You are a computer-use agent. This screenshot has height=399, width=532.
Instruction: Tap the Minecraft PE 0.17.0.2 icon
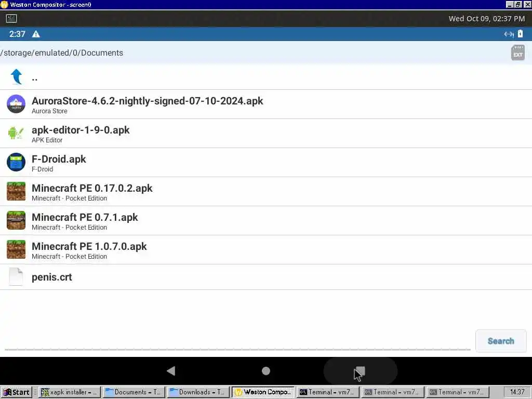(x=16, y=191)
